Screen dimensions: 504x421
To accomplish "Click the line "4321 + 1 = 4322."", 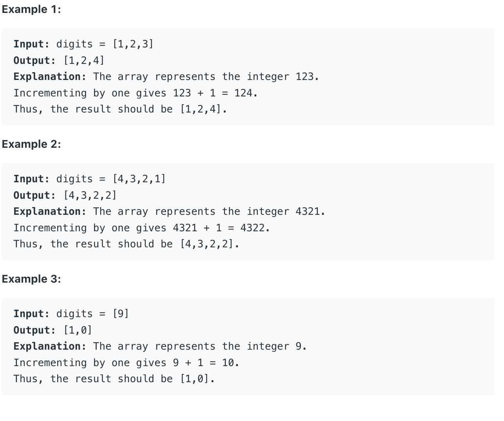I will (x=221, y=228).
